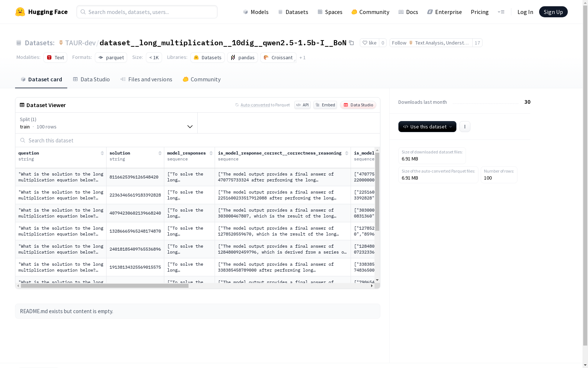Click the table scroll down arrow
Image resolution: width=588 pixels, height=368 pixels.
(377, 280)
